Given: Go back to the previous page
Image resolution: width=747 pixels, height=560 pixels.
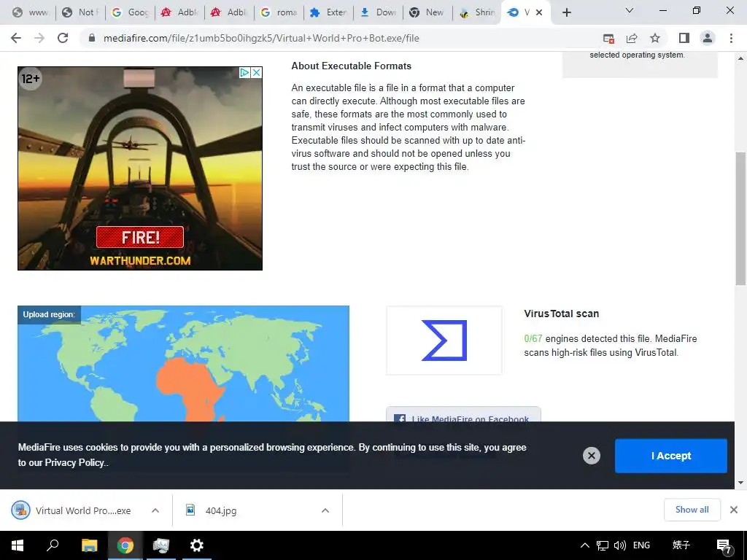Looking at the screenshot, I should point(16,38).
